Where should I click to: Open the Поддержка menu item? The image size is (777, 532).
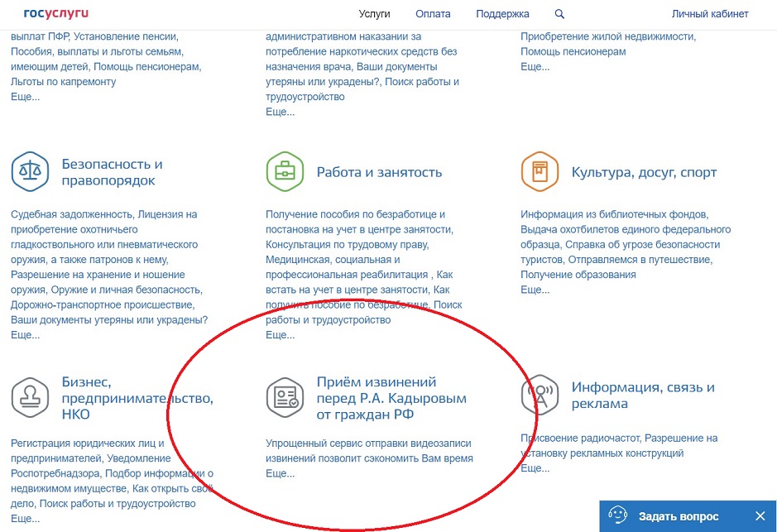coord(502,14)
